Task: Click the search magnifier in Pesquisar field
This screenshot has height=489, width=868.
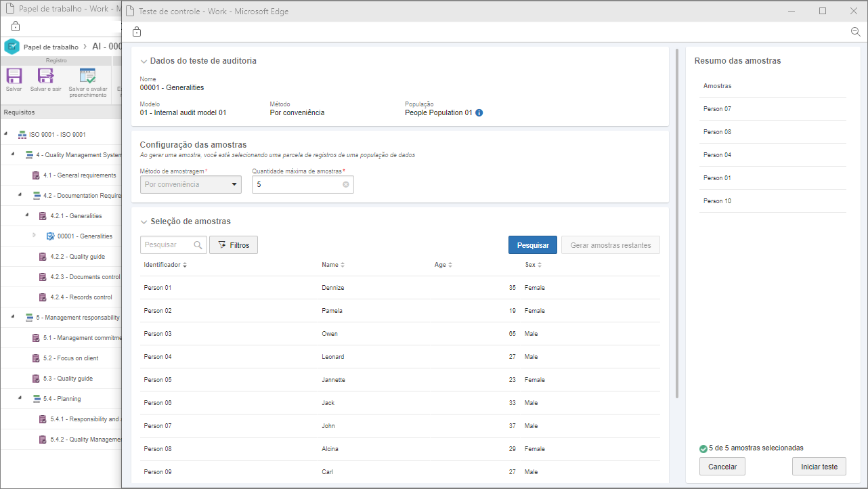Action: click(198, 245)
